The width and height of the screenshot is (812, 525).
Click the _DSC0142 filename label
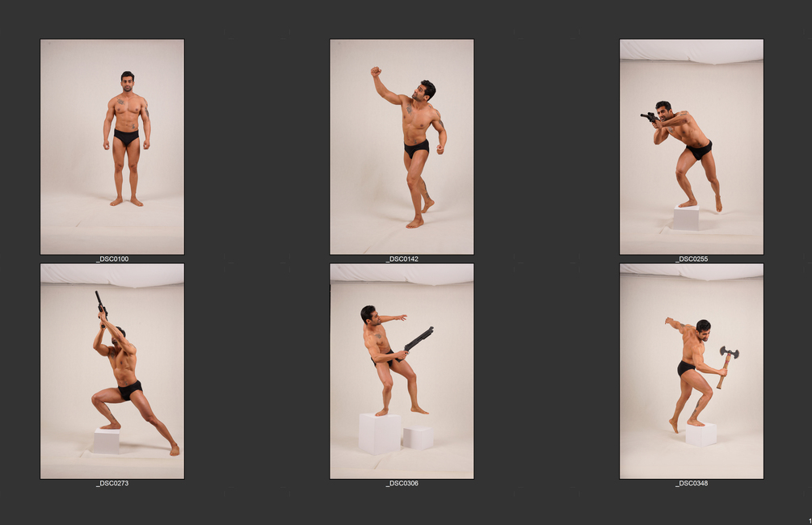coord(402,259)
